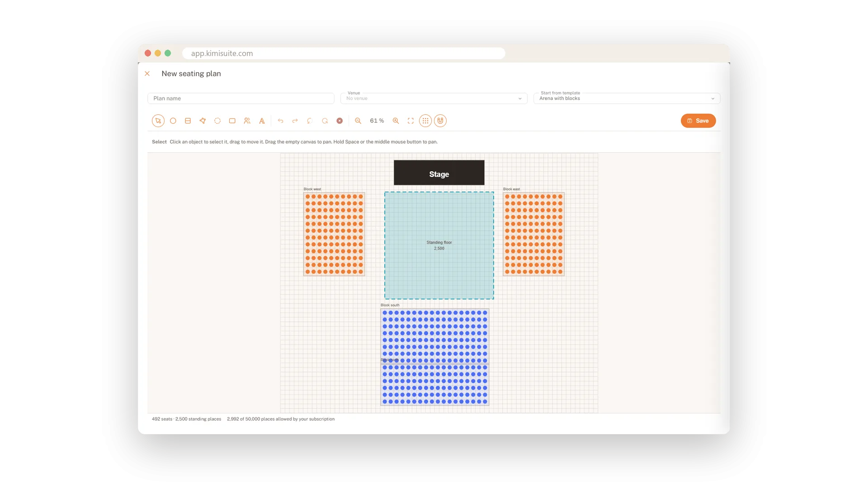
Task: Open the Venue dropdown
Action: (434, 98)
